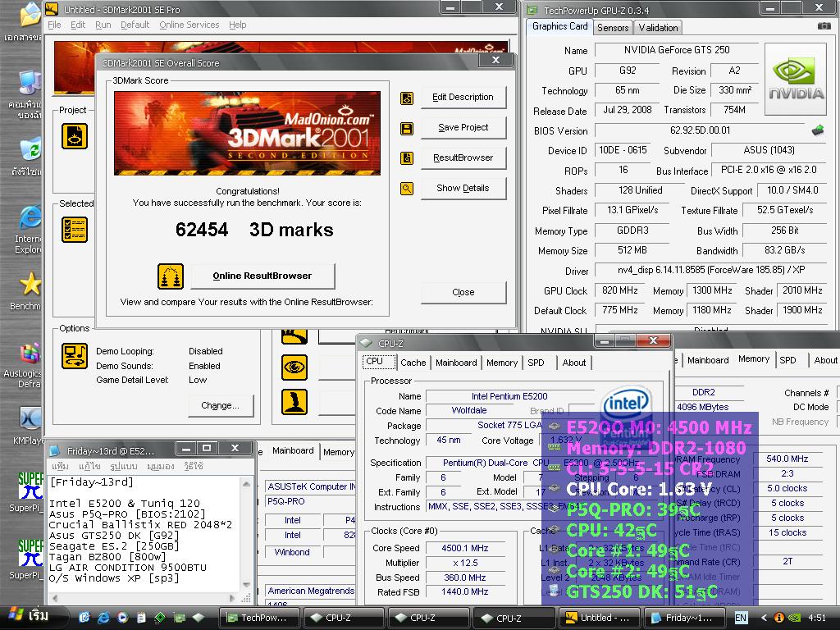Open About tab in front CPU-Z
840x630 pixels.
pos(573,363)
